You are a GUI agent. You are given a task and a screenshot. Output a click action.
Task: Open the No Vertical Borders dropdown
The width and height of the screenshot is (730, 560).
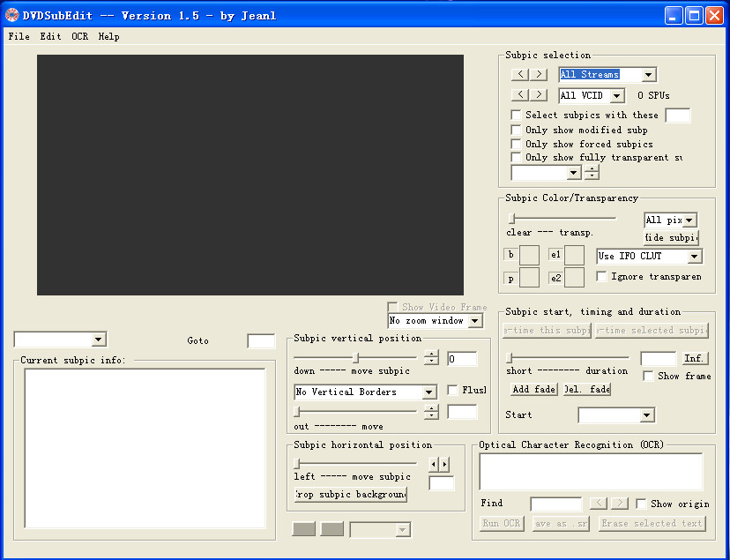point(429,392)
